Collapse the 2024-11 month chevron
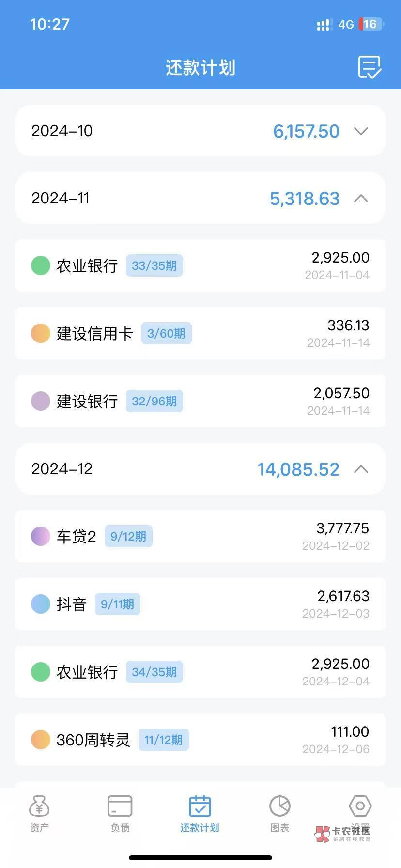Viewport: 401px width, 868px height. 361,199
